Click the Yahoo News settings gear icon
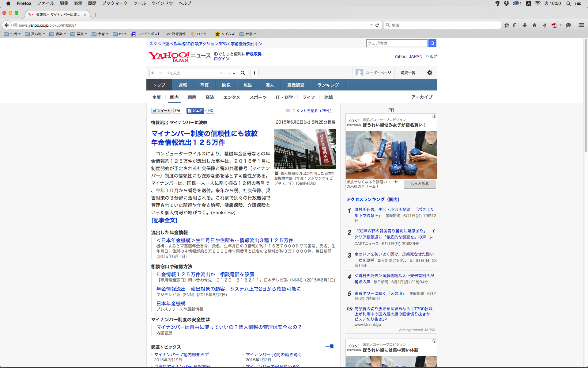This screenshot has height=368, width=588. [430, 73]
